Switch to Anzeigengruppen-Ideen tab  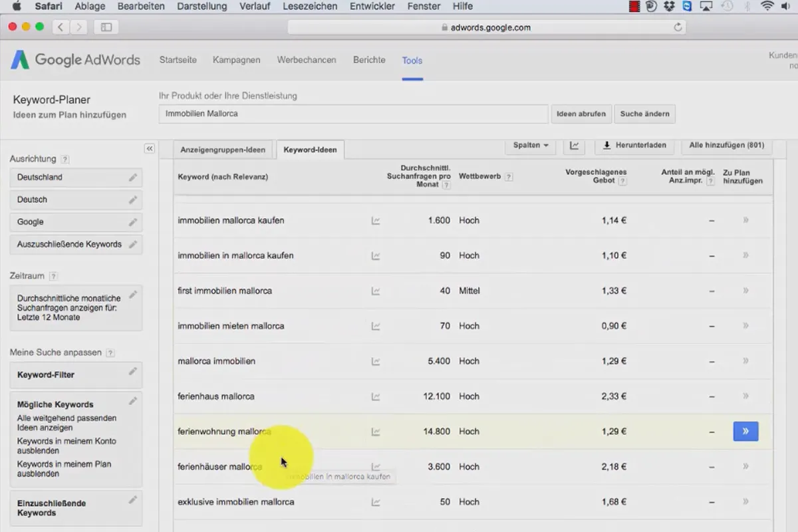click(x=223, y=150)
